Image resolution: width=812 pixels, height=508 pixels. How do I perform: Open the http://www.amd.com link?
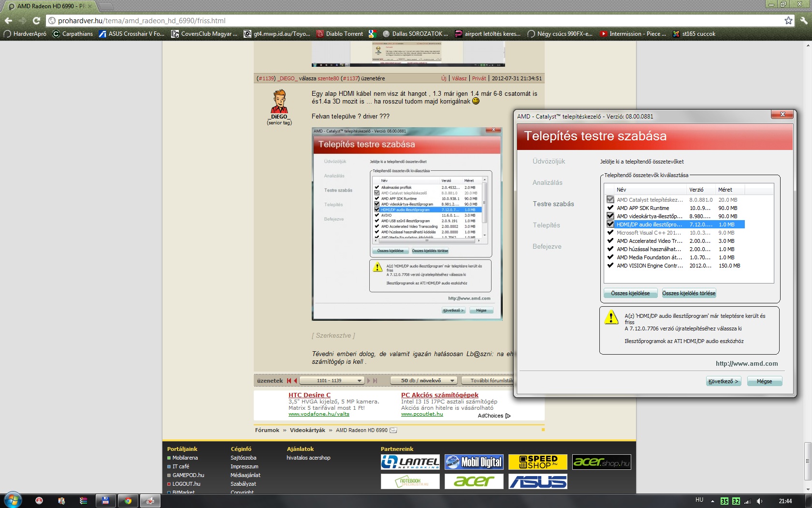[x=747, y=364]
